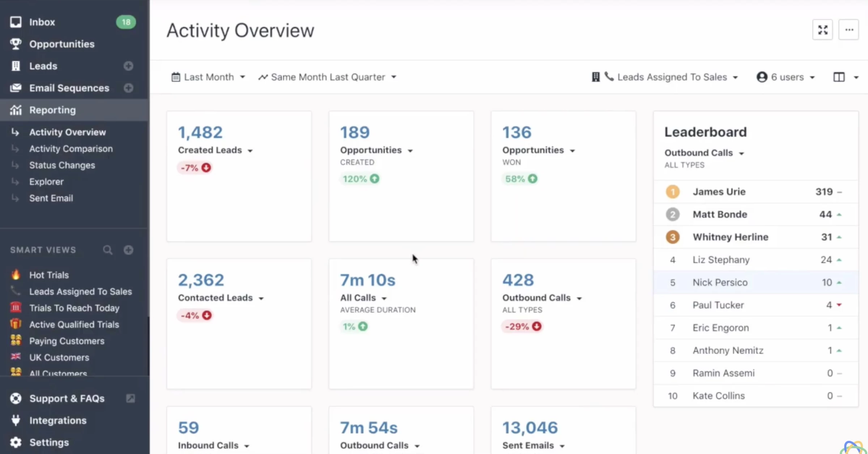
Task: Click the Support & FAQs lifebuoy icon
Action: tap(16, 398)
